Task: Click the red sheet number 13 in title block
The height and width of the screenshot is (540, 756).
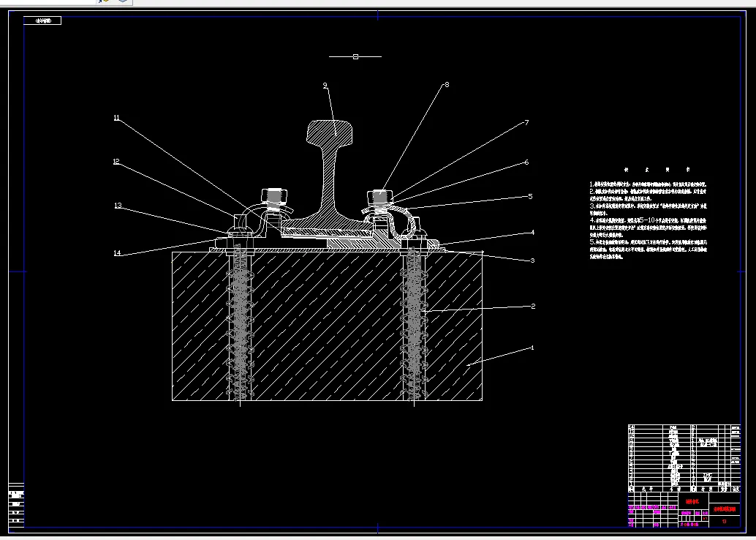Action: pos(724,521)
